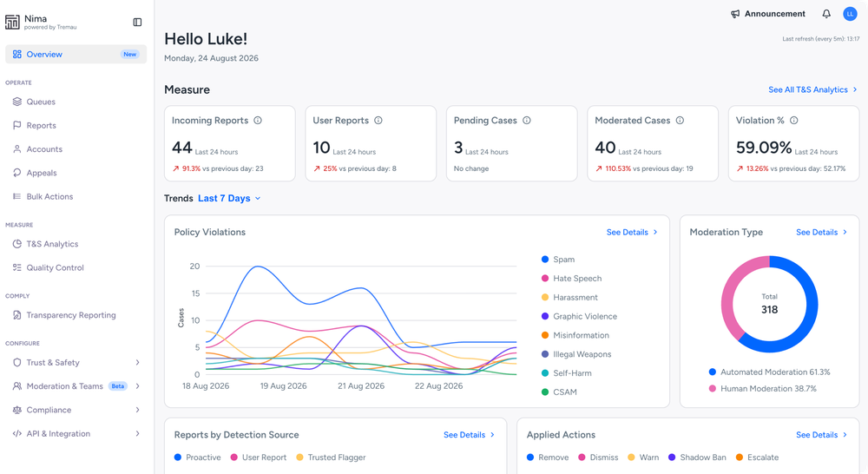Viewport: 868px width, 474px height.
Task: Click info icon beside Pending Cases
Action: tap(527, 120)
